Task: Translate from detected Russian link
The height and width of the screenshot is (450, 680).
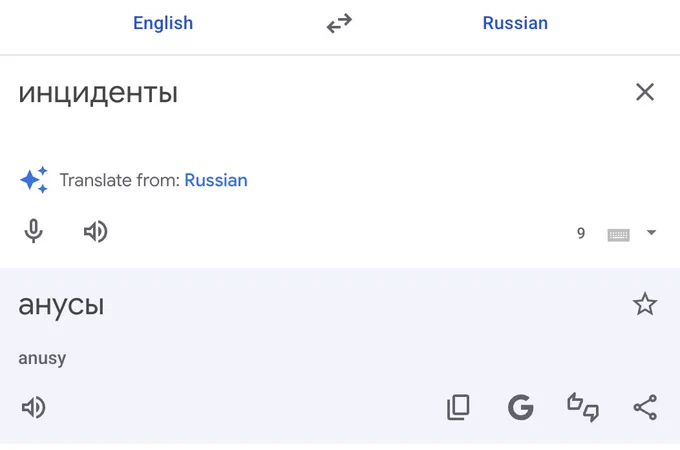Action: (216, 180)
